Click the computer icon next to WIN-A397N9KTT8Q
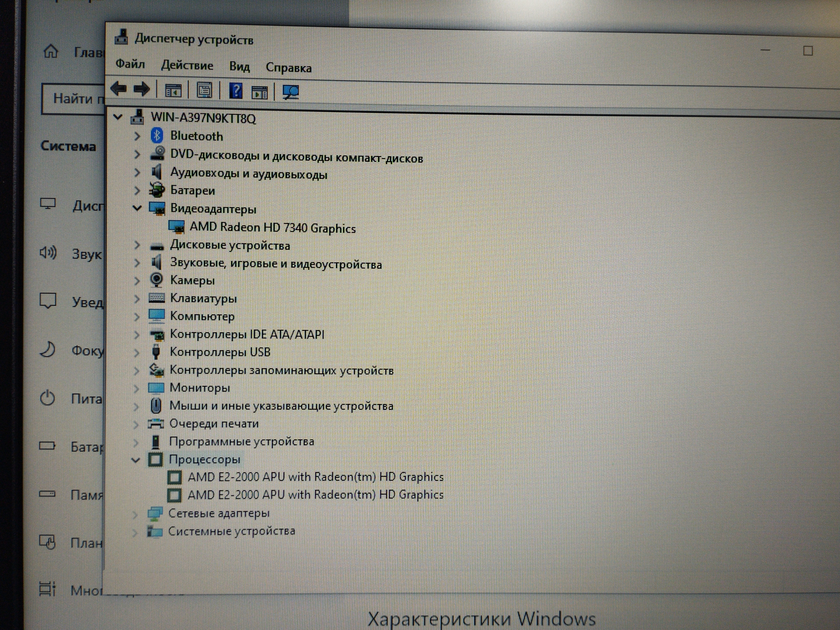 (x=137, y=117)
